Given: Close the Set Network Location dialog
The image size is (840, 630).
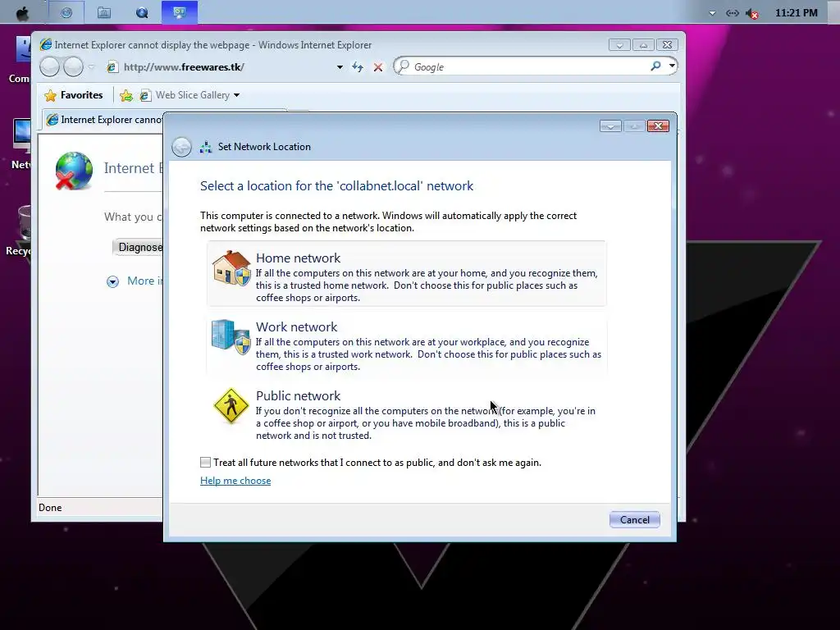Looking at the screenshot, I should 658,126.
